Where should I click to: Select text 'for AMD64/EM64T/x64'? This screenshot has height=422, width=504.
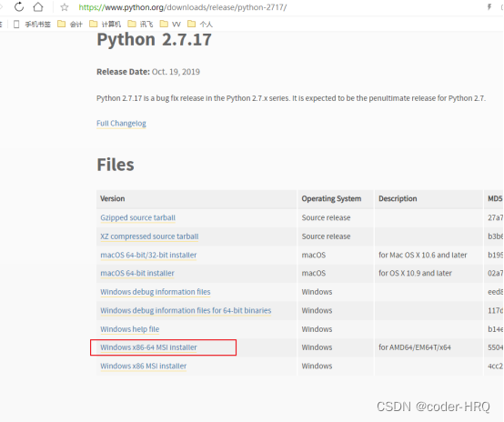(x=415, y=347)
